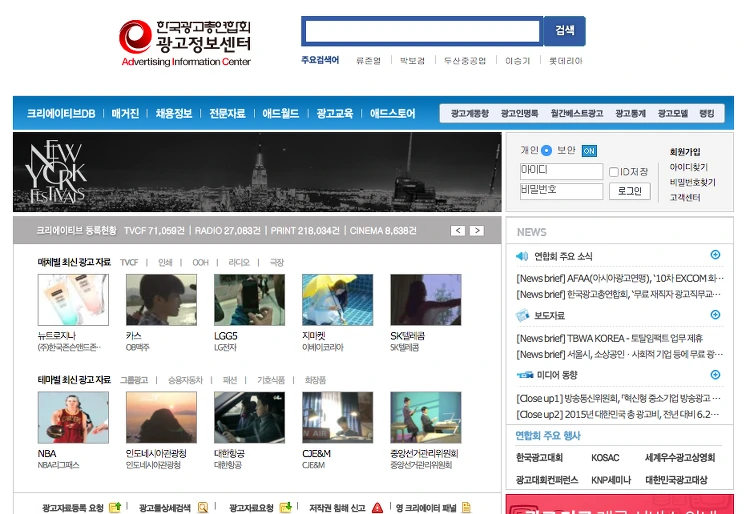Open 월간베스트광고 in the sub menu
This screenshot has width=750, height=514.
click(x=576, y=114)
